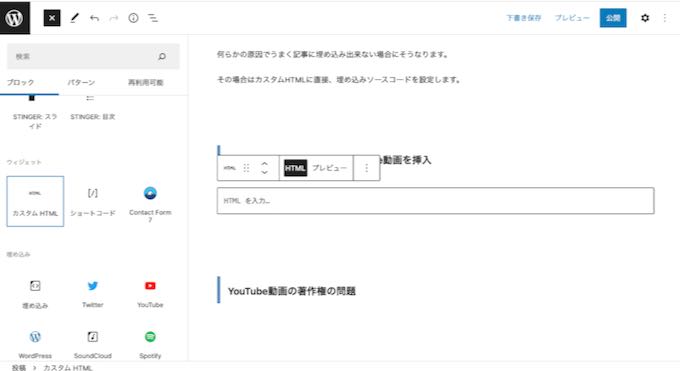Click the 埋め込み category label
Screen dimensions: 680x371
tap(18, 254)
